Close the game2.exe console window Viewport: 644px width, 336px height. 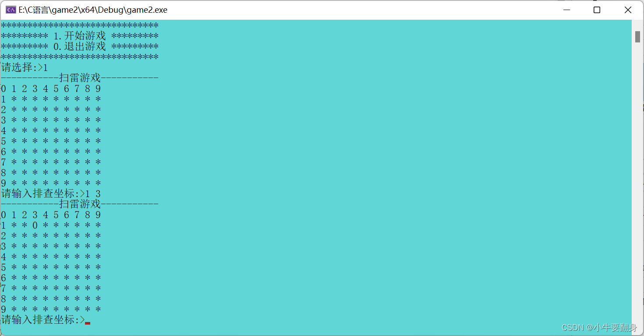(x=628, y=10)
